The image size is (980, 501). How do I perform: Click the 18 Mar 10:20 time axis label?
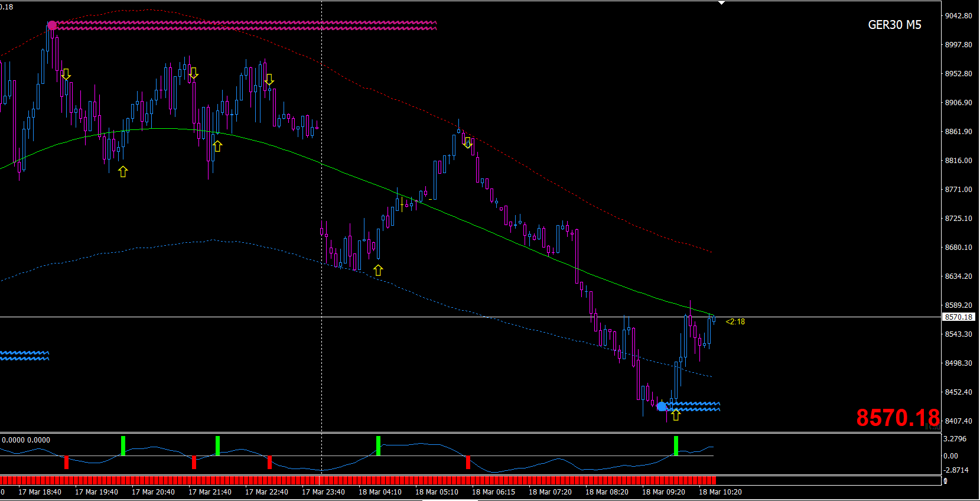720,492
